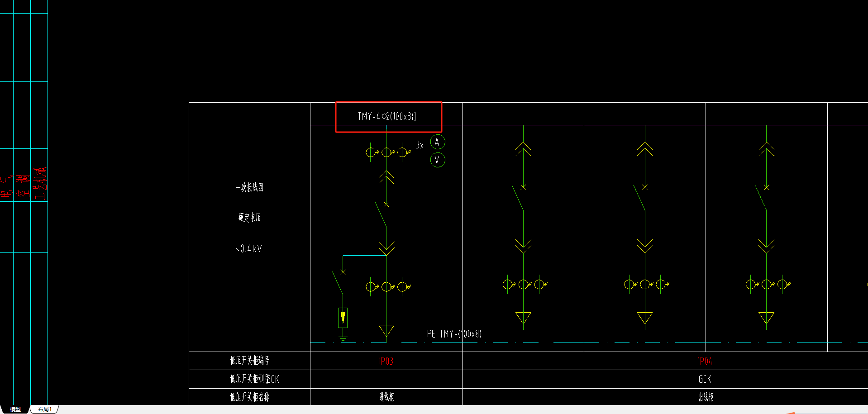
Task: Select the 额定电压 label
Action: coord(249,218)
